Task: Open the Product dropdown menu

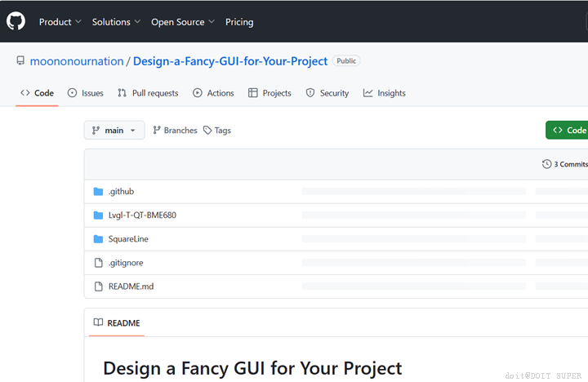Action: (60, 22)
